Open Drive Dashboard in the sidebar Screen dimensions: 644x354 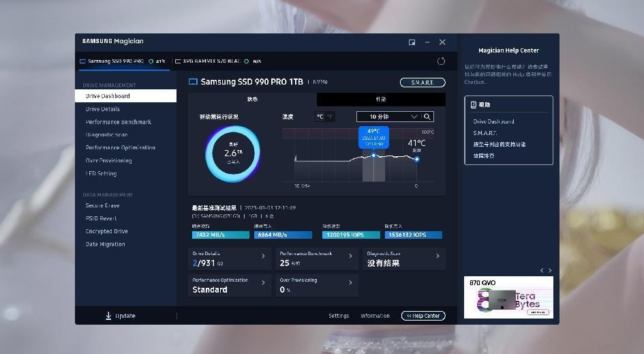click(x=125, y=95)
